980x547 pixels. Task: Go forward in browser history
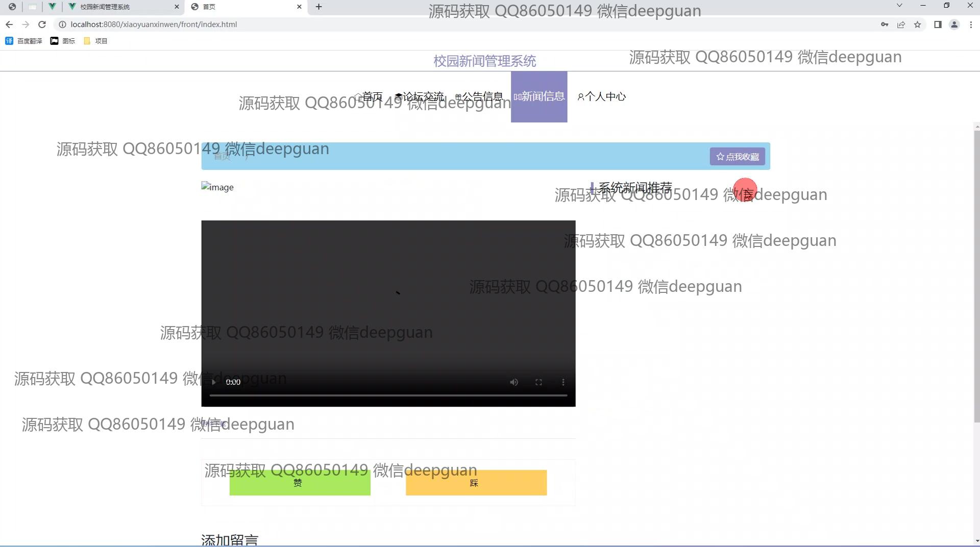(26, 24)
